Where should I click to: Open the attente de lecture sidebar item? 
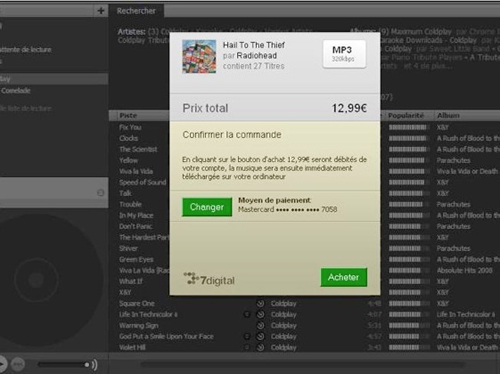point(26,50)
